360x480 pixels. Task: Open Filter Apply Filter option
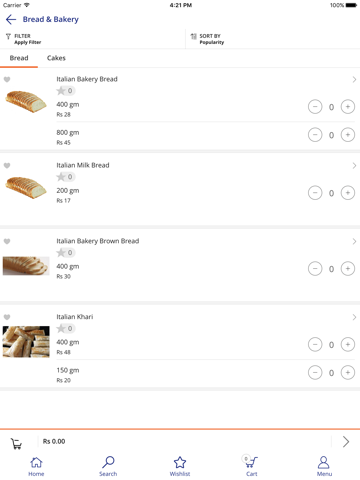[x=23, y=39]
